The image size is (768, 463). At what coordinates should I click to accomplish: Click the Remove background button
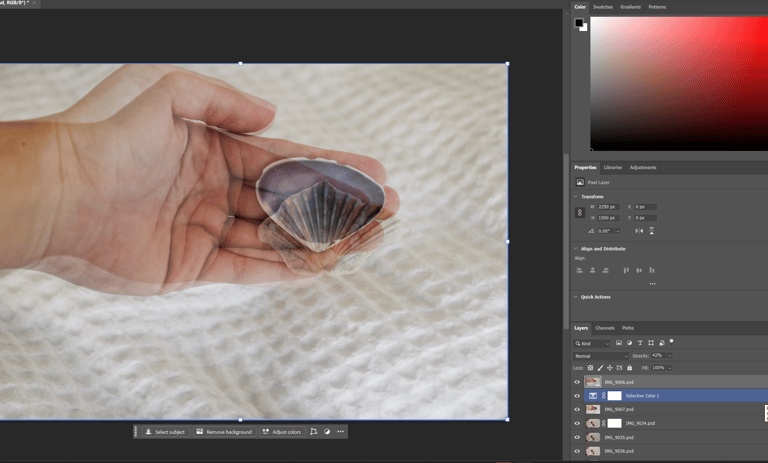click(224, 432)
